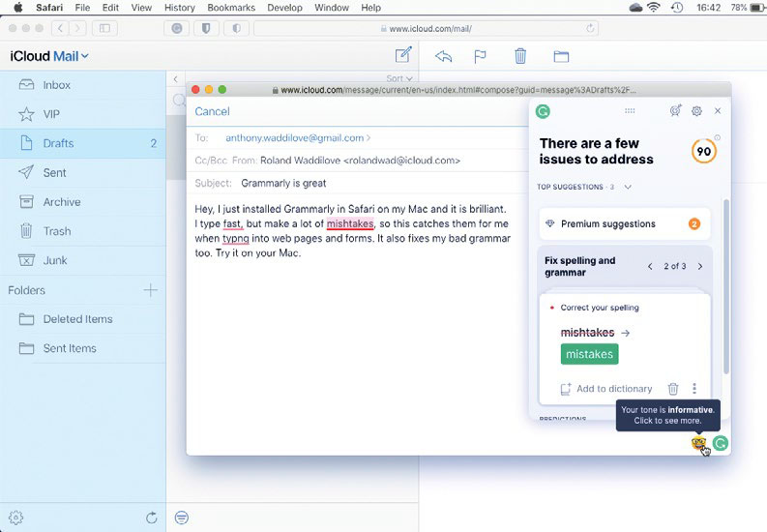Open Premium suggestions card
This screenshot has width=767, height=532.
coord(625,224)
